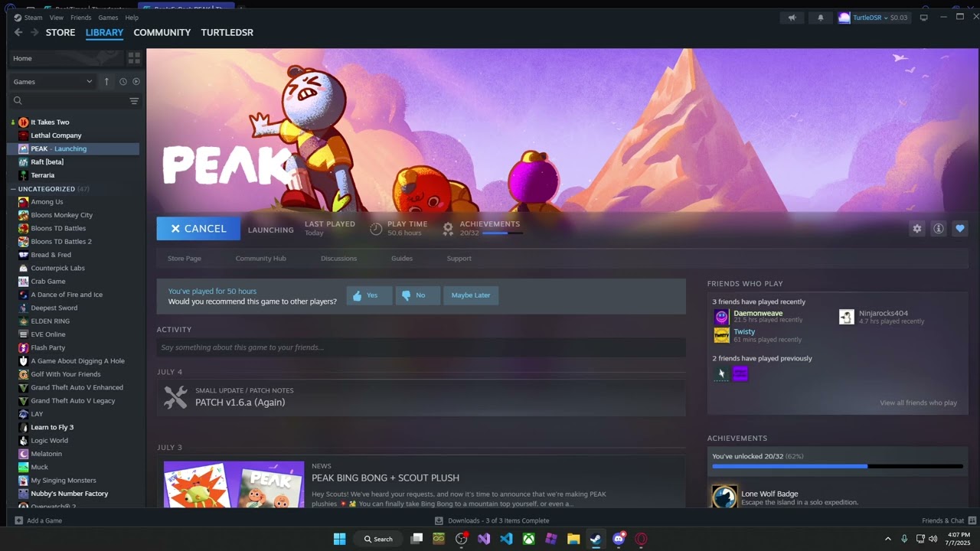Go forward with the right arrow
The image size is (980, 551).
[x=34, y=32]
